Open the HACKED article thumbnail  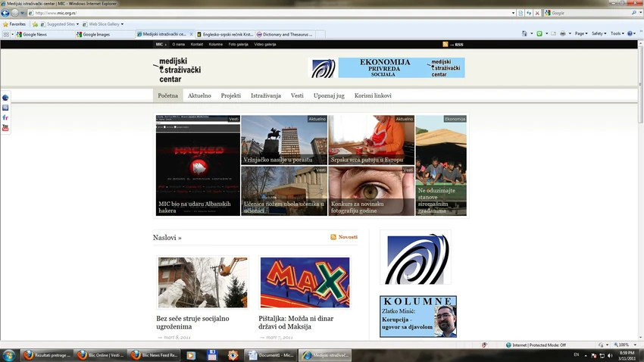pyautogui.click(x=198, y=165)
